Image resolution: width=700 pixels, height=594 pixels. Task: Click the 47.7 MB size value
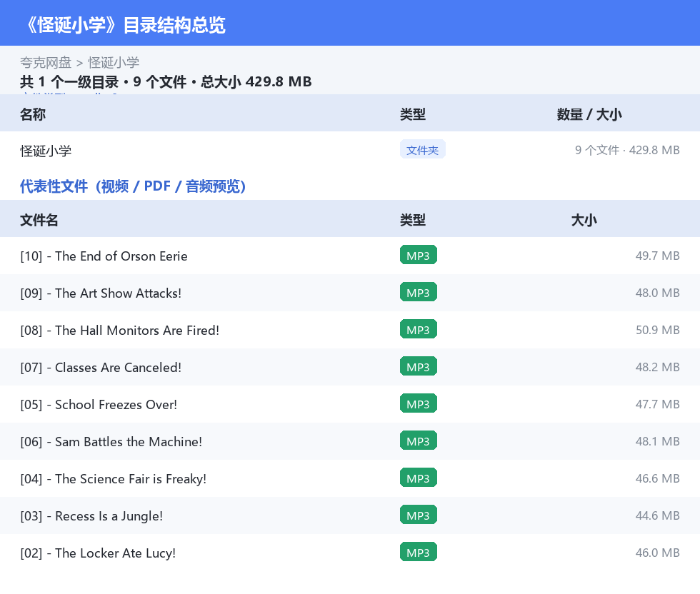tap(657, 404)
